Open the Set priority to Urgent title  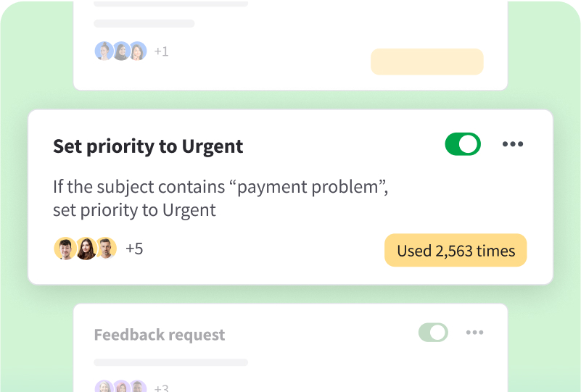click(x=148, y=146)
